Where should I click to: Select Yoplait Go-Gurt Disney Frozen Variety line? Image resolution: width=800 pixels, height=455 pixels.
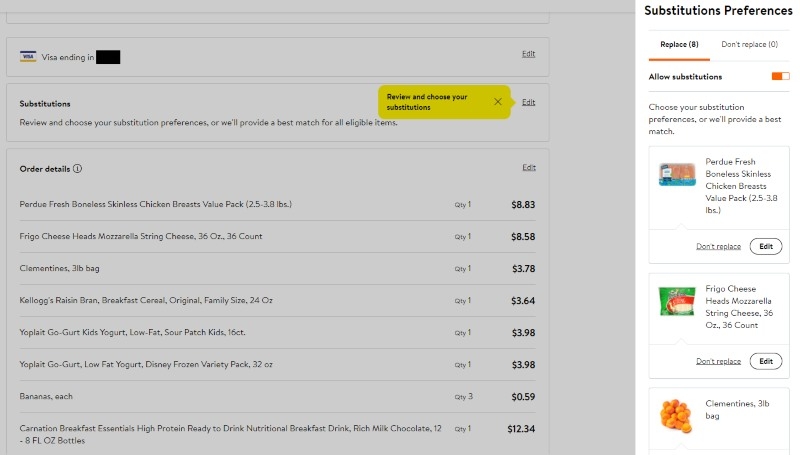click(x=146, y=364)
